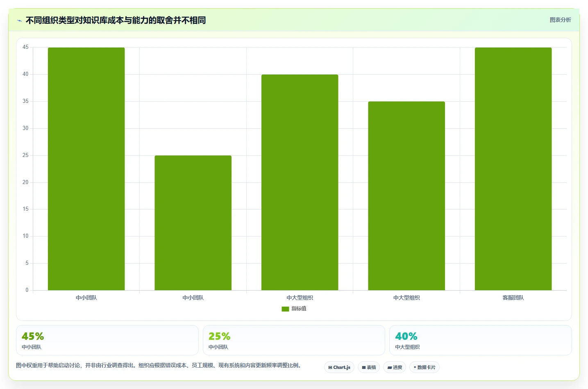The height and width of the screenshot is (389, 588).
Task: Open the Chart.js chip
Action: point(339,367)
